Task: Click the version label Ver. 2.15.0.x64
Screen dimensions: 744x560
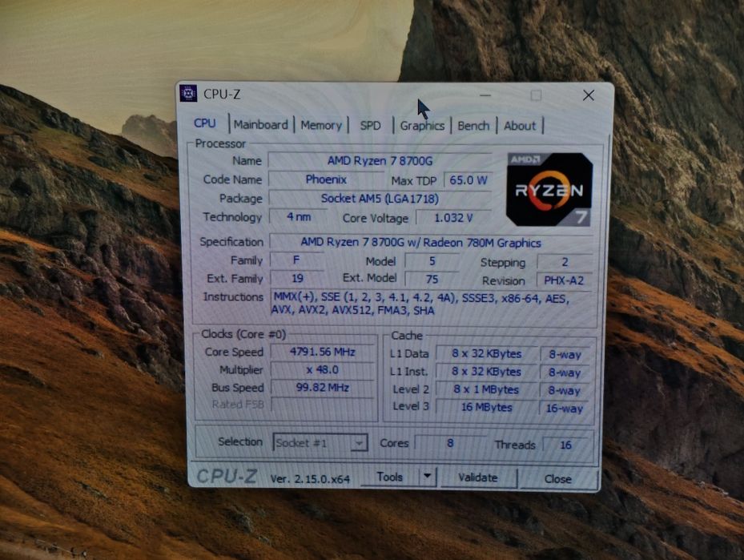Action: point(310,479)
